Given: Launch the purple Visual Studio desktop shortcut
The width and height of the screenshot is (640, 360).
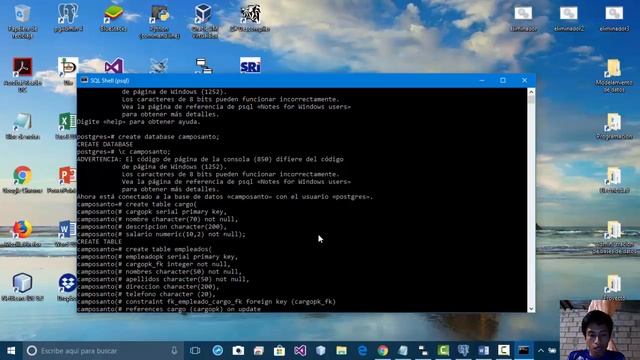Looking at the screenshot, I should [x=114, y=66].
